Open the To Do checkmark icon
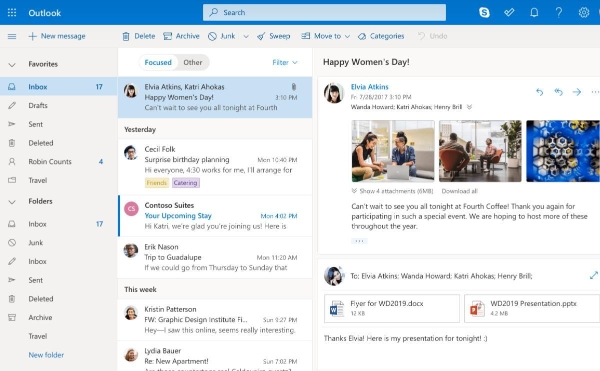Viewport: 600px width, 371px height. tap(509, 13)
